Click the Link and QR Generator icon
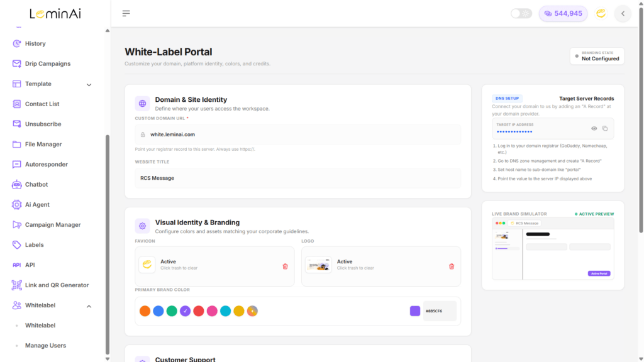This screenshot has width=644, height=362. coord(16,285)
